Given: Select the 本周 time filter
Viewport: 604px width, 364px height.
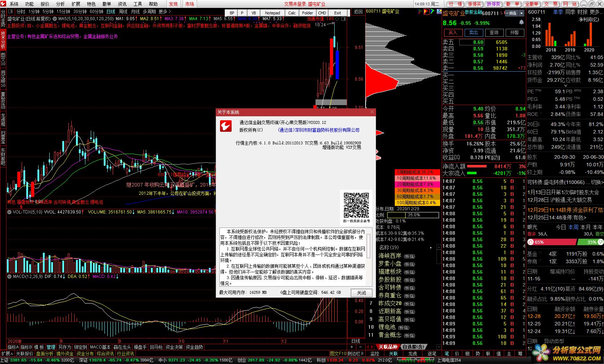Looking at the screenshot, I should pyautogui.click(x=573, y=227).
